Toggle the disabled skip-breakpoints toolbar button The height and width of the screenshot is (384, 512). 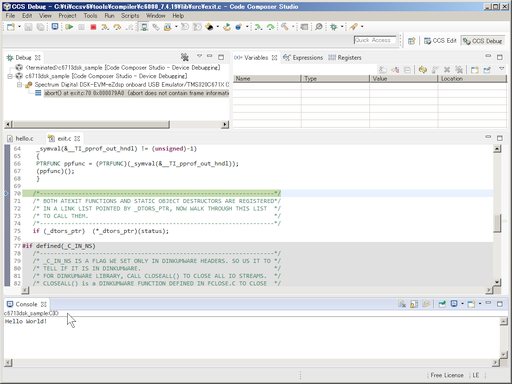(x=156, y=27)
